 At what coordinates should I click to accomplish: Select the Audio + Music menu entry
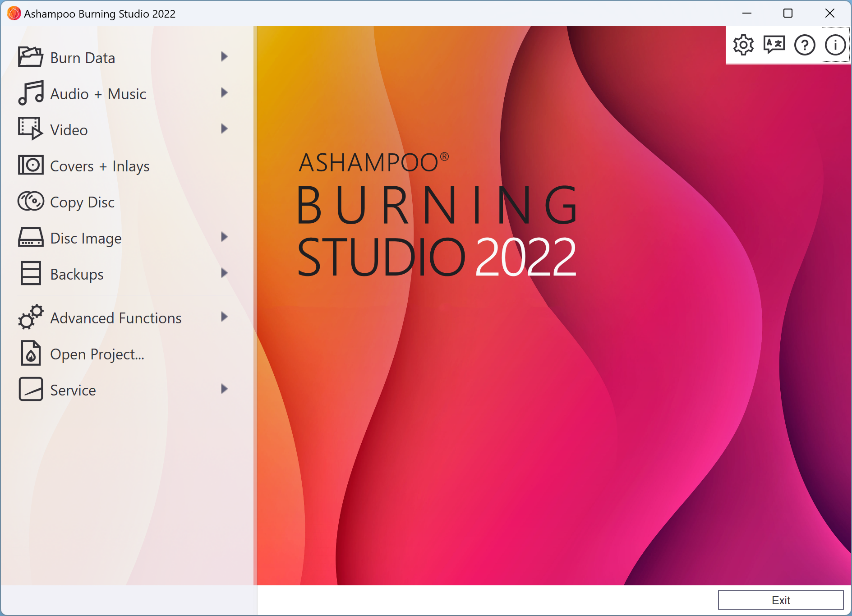(126, 93)
